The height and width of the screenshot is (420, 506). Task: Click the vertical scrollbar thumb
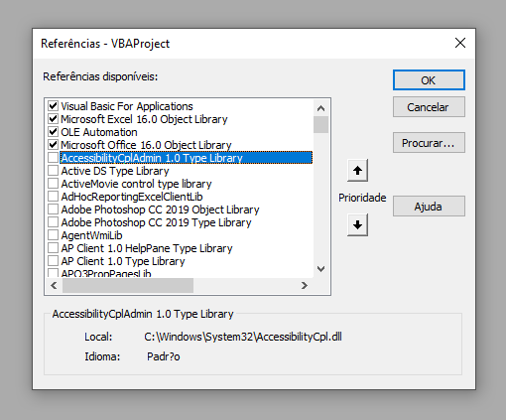(320, 124)
